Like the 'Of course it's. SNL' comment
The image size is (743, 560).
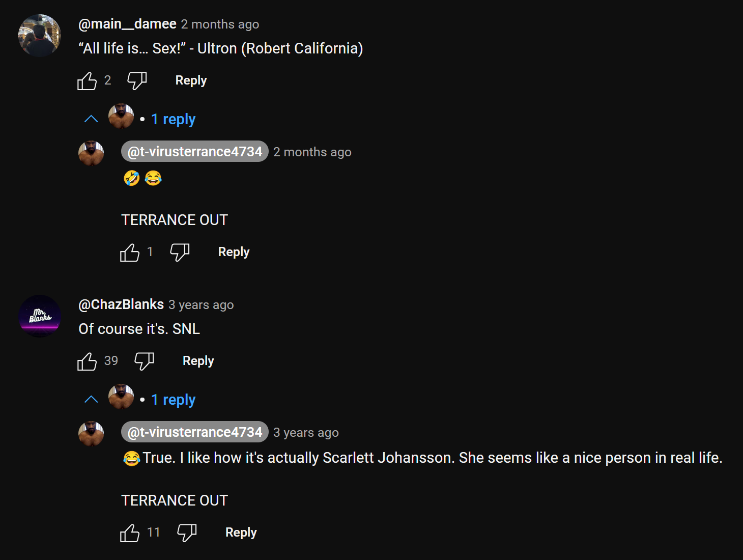tap(87, 361)
